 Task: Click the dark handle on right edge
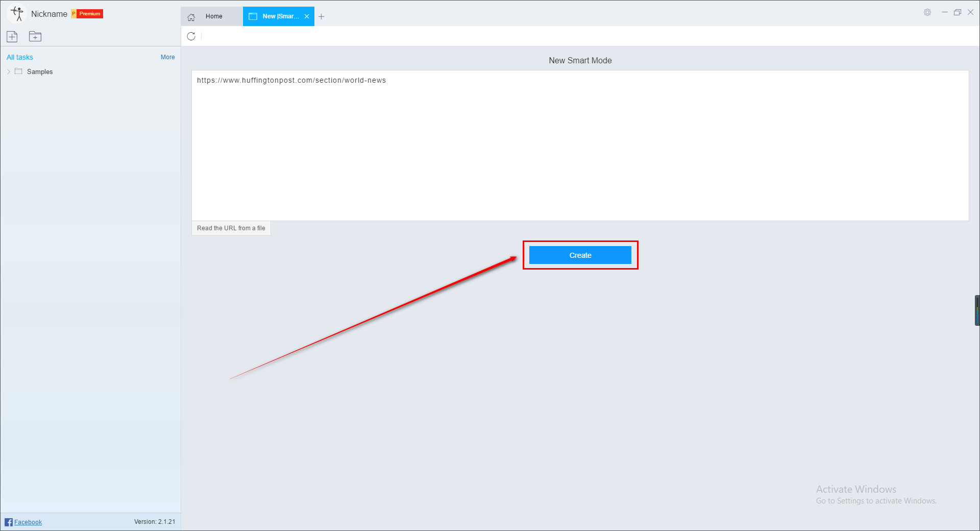[x=977, y=310]
